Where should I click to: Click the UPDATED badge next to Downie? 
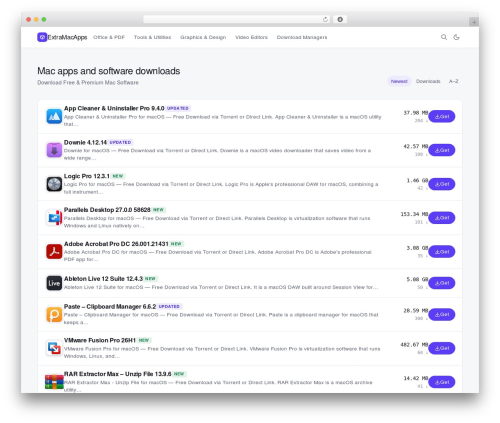(120, 142)
